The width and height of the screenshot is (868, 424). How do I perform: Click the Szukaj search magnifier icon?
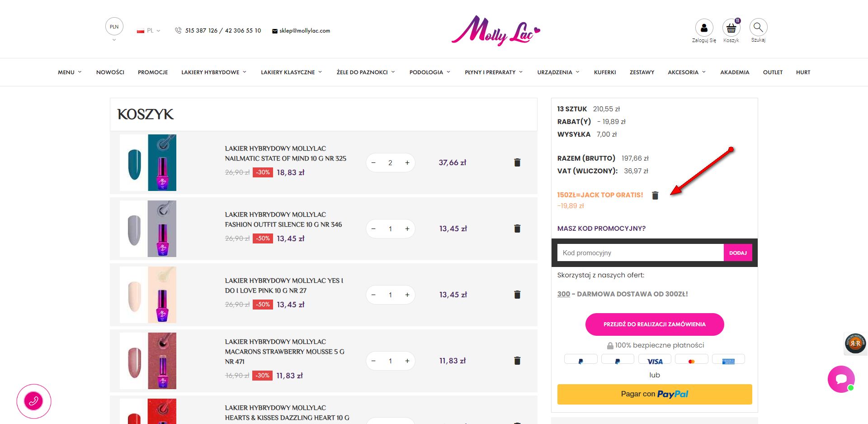click(x=758, y=28)
